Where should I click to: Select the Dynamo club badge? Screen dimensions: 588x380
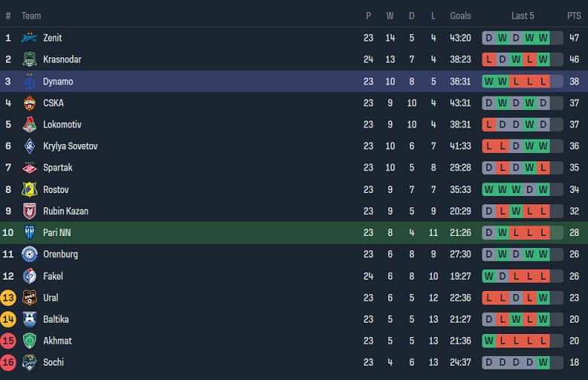coord(29,81)
